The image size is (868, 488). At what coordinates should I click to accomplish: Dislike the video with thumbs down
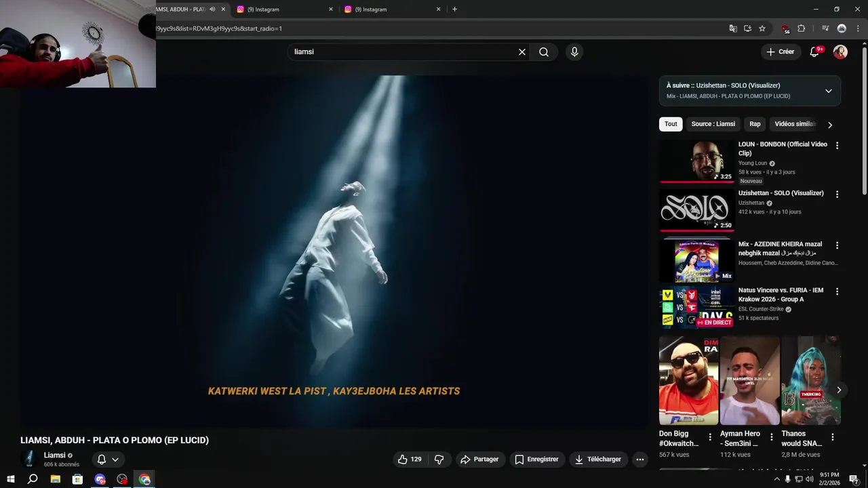click(439, 460)
